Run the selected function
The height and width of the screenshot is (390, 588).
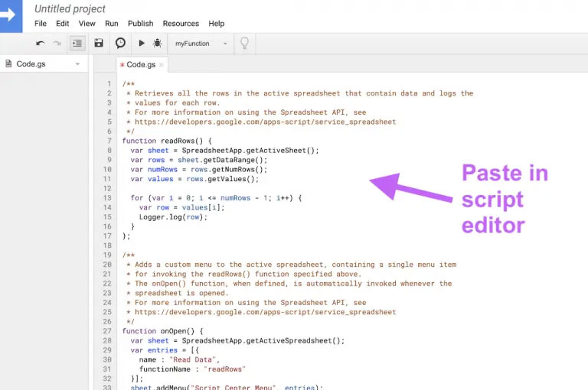[x=142, y=43]
